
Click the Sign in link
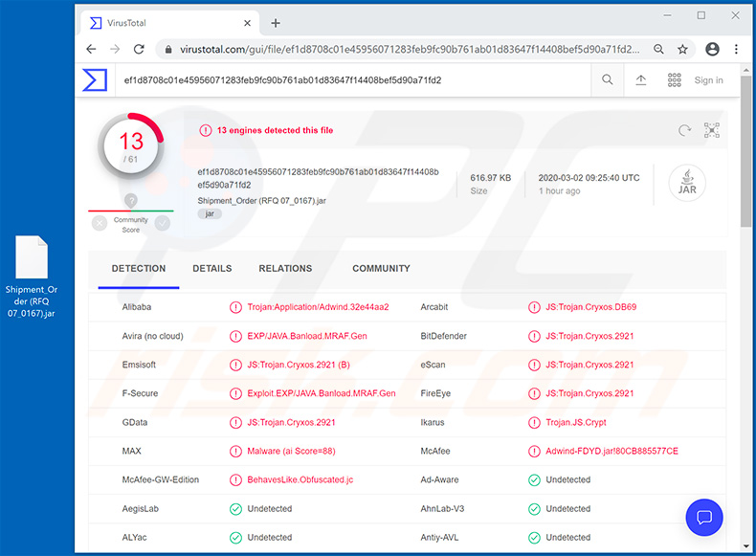[708, 80]
